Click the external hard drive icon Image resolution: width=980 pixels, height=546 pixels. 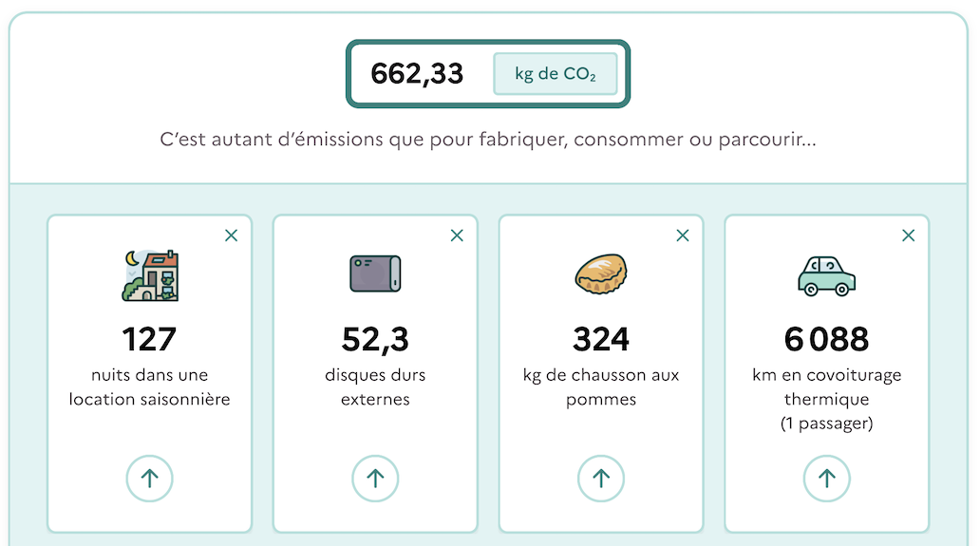click(375, 273)
